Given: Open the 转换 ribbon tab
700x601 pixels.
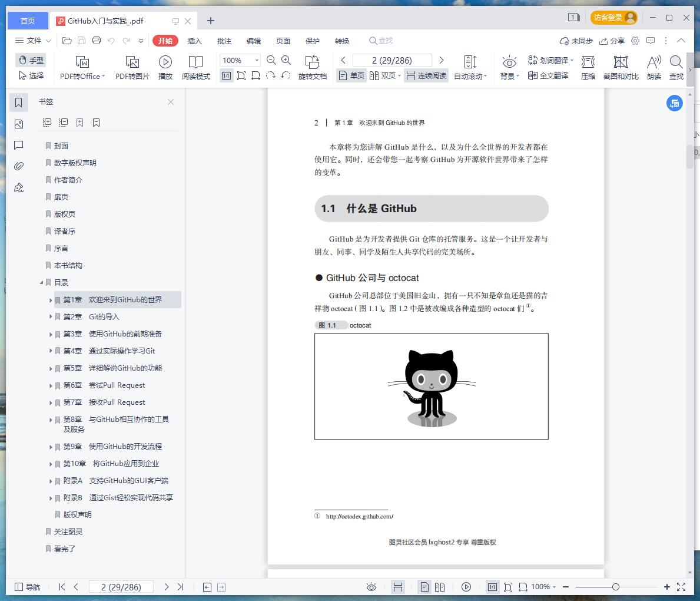Looking at the screenshot, I should tap(342, 41).
